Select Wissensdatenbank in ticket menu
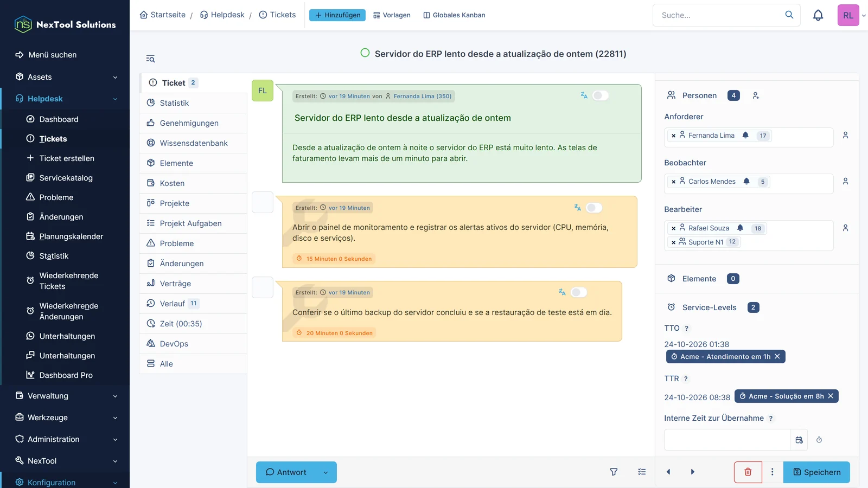The image size is (868, 488). pyautogui.click(x=193, y=143)
